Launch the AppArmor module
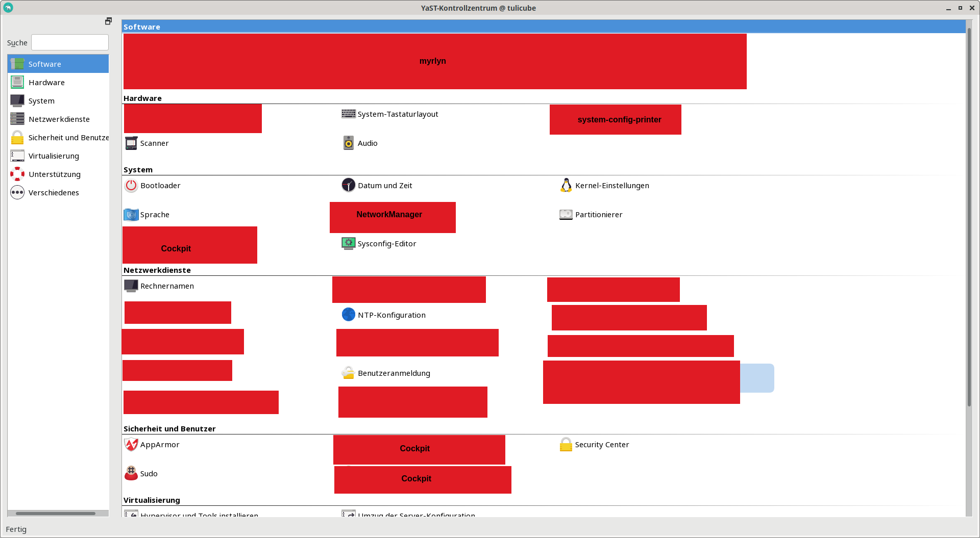This screenshot has width=980, height=538. pos(152,445)
